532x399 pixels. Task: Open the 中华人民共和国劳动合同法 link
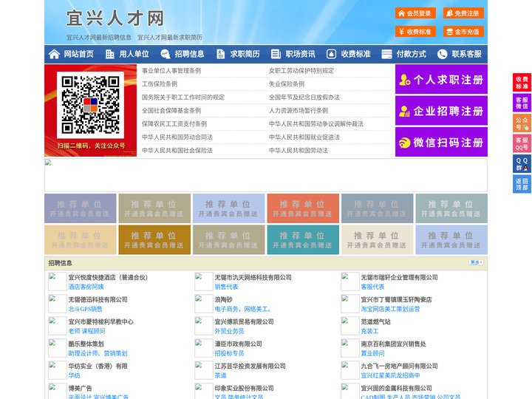coord(177,137)
